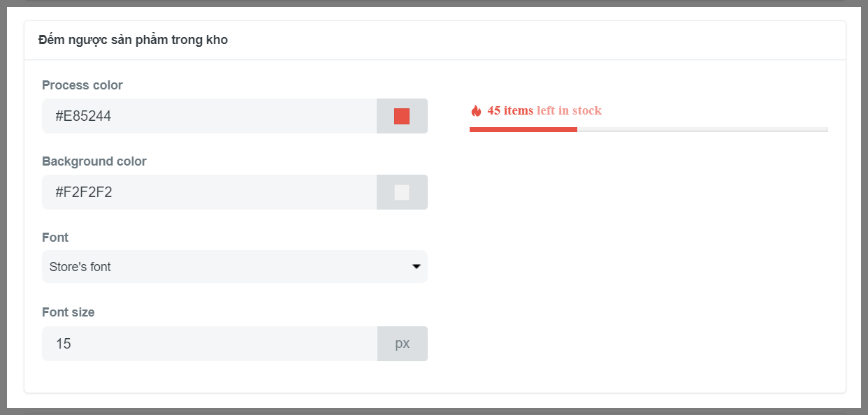
Task: Click the fire icon in stock preview
Action: (476, 111)
